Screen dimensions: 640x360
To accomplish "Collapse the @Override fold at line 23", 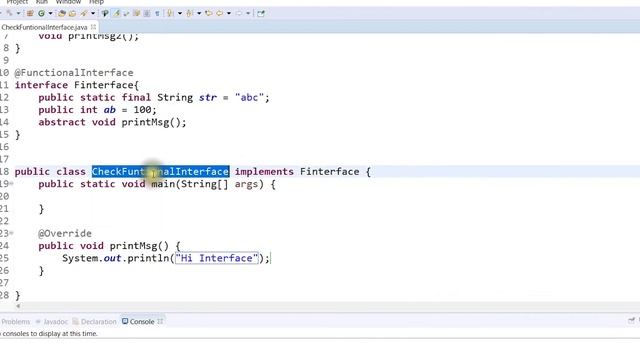I will point(11,233).
